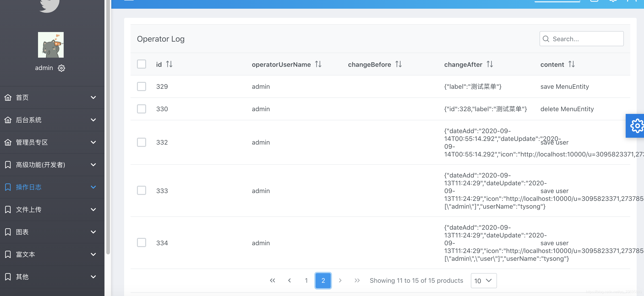
Task: Open settings gear next to admin name
Action: click(x=61, y=68)
